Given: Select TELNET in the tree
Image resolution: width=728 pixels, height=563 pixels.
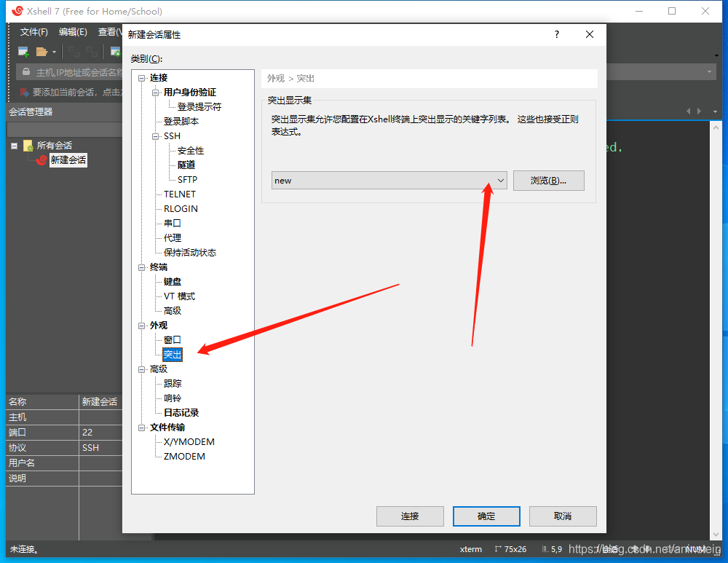Looking at the screenshot, I should 180,194.
